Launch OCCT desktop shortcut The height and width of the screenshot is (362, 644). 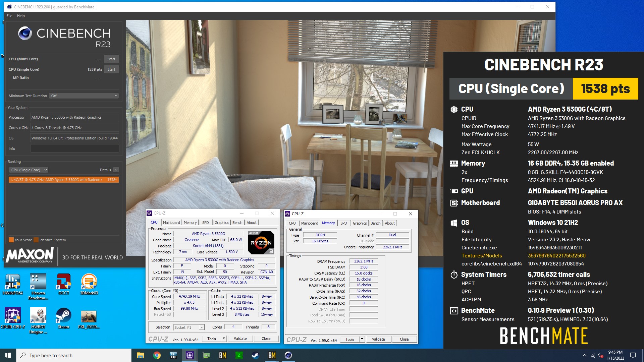click(64, 284)
